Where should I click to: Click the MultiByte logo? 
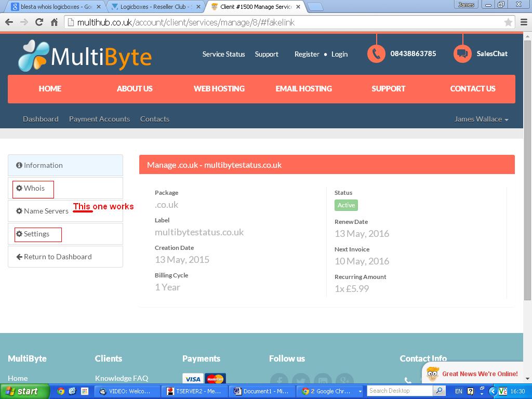click(x=85, y=56)
